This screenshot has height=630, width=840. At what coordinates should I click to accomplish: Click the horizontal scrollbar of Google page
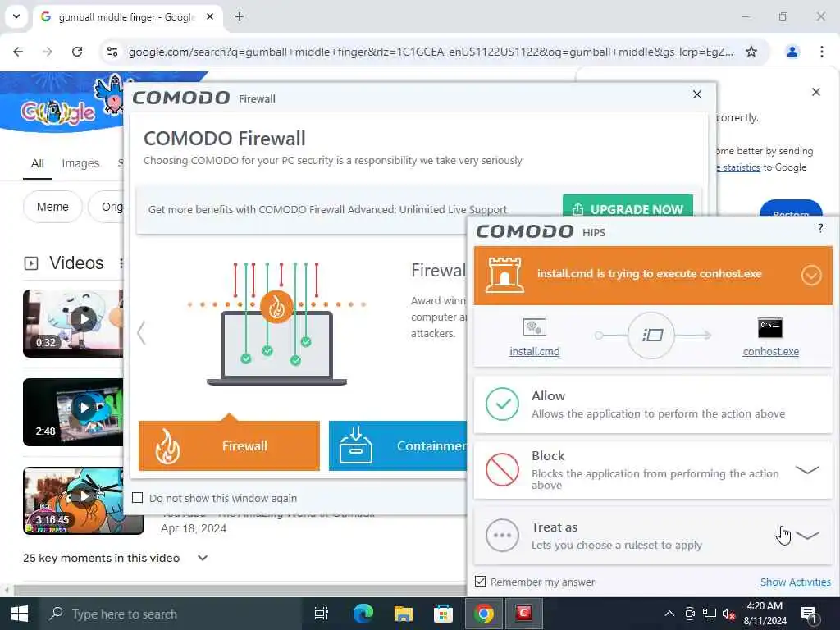[240, 591]
